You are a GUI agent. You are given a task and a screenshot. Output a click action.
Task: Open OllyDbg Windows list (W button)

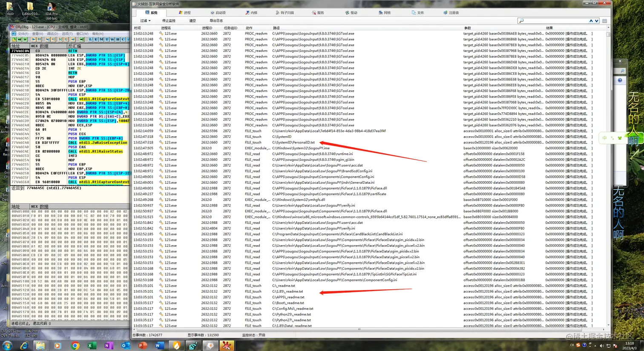coord(112,39)
